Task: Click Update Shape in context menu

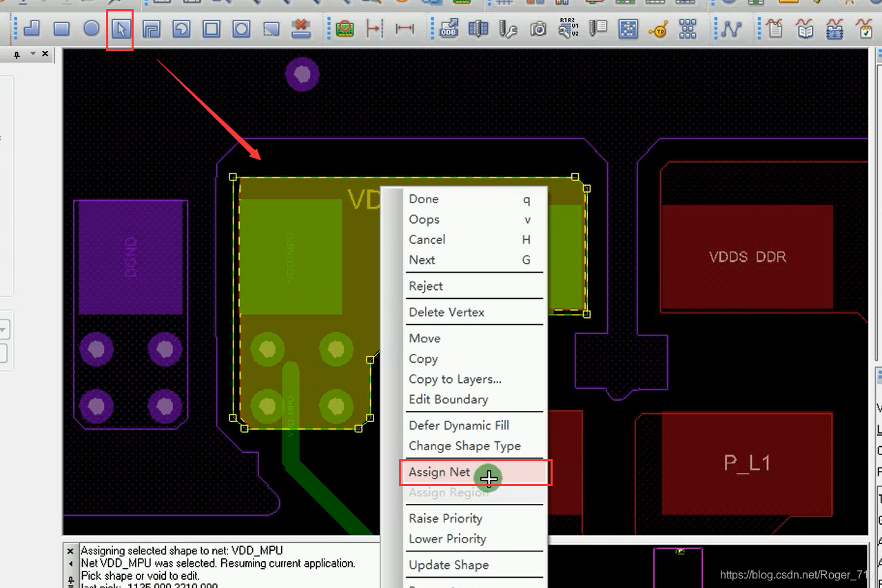Action: click(449, 565)
